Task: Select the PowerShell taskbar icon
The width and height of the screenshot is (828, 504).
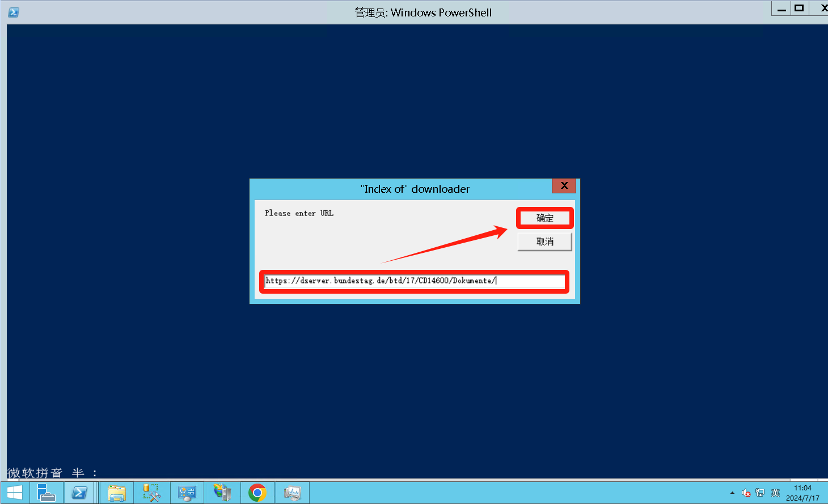Action: (x=79, y=493)
